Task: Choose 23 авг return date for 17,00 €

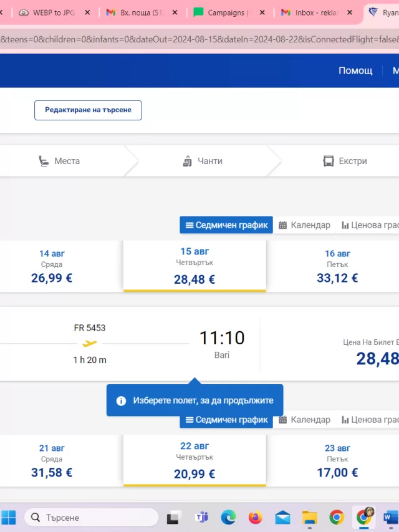Action: 337,461
